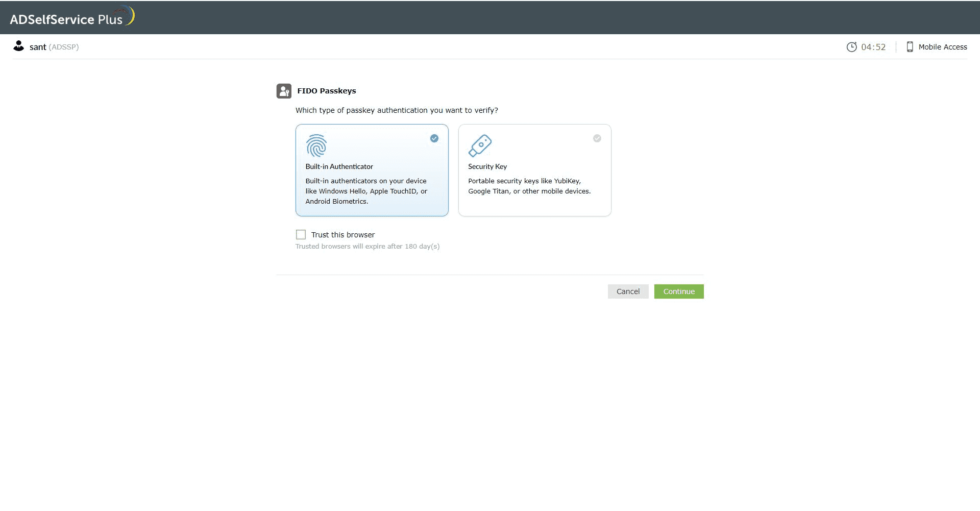This screenshot has width=980, height=511.
Task: Open the Mobile Access link
Action: click(943, 47)
